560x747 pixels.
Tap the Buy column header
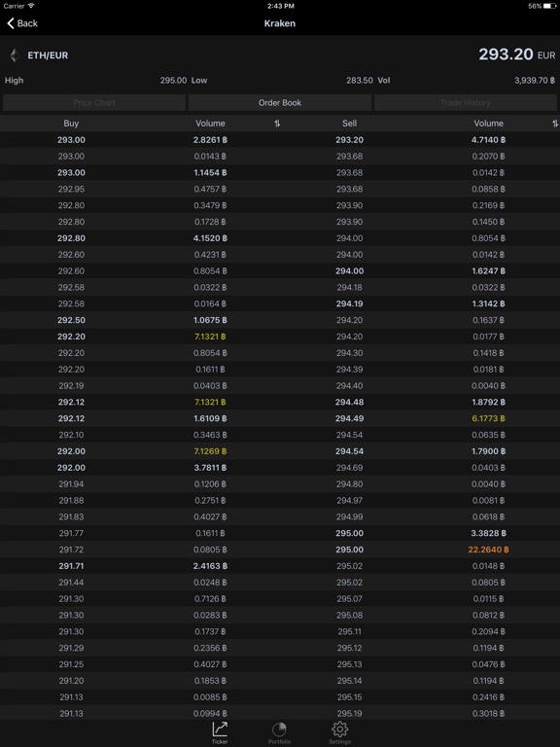(71, 124)
